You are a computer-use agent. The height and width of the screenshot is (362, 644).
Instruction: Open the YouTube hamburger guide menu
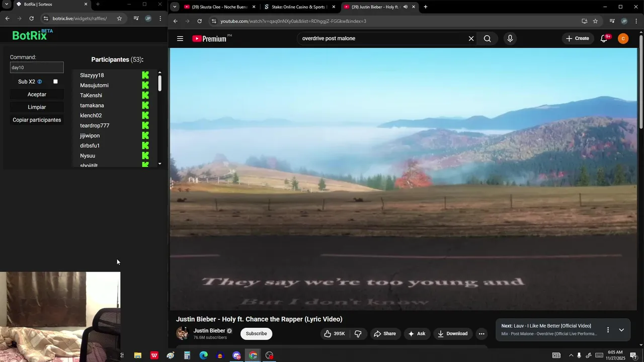(180, 39)
